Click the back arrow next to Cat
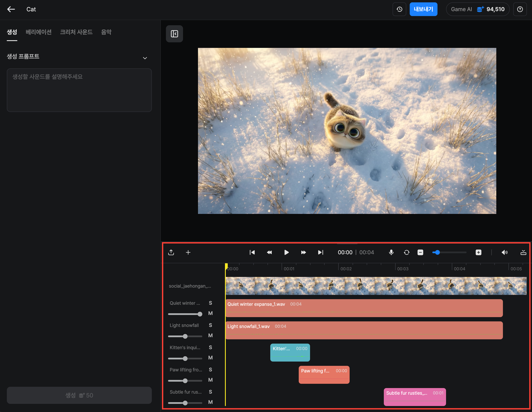532x412 pixels. click(11, 9)
